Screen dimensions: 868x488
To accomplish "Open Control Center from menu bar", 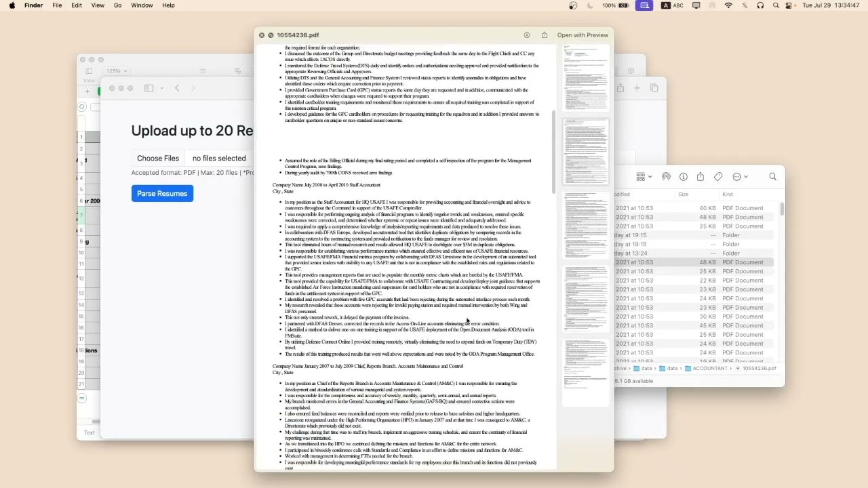I will [790, 5].
